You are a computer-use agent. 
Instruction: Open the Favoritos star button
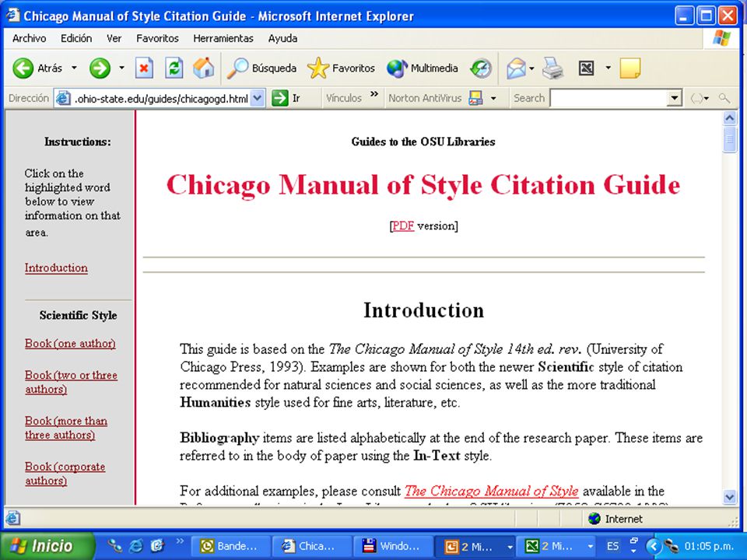[341, 68]
